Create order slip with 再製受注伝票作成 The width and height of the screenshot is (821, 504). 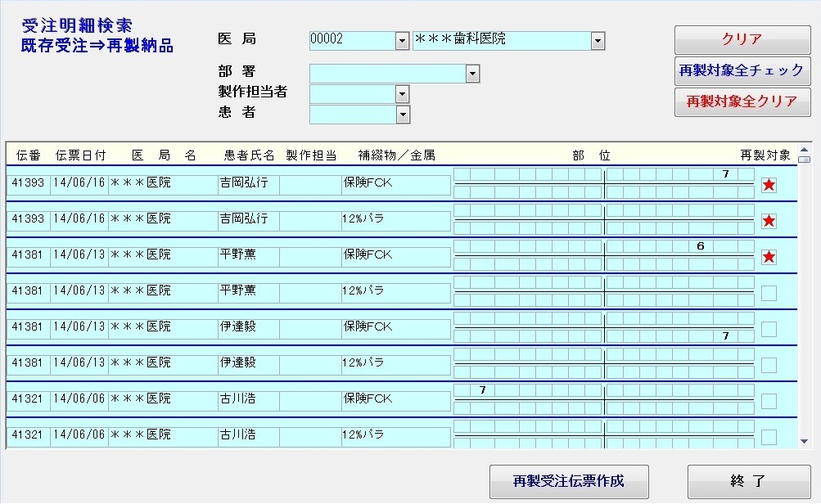(x=568, y=481)
